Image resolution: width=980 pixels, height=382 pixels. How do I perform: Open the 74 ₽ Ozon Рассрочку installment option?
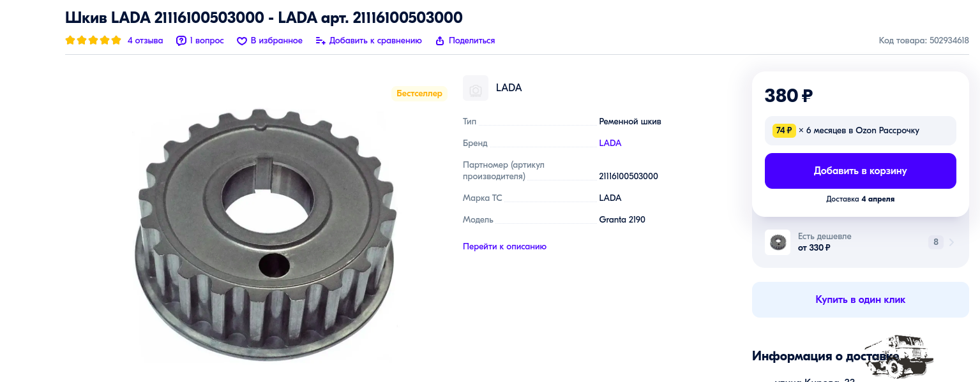[x=860, y=131]
